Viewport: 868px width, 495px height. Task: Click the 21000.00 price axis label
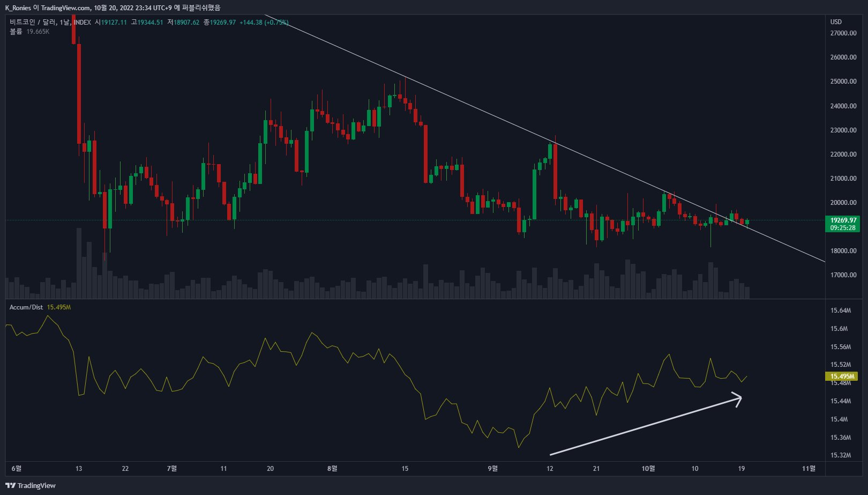click(x=843, y=179)
